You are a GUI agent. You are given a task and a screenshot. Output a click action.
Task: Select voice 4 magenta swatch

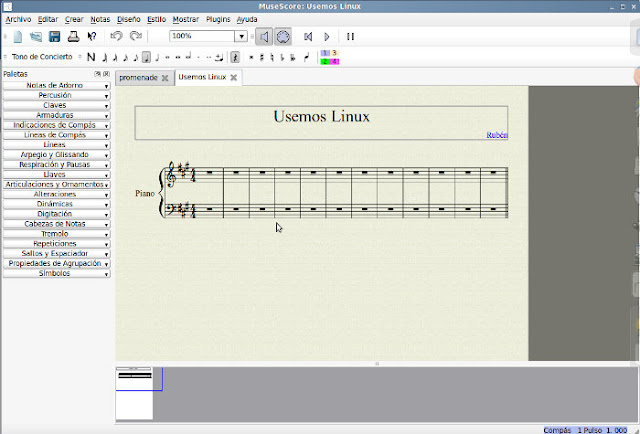[334, 61]
